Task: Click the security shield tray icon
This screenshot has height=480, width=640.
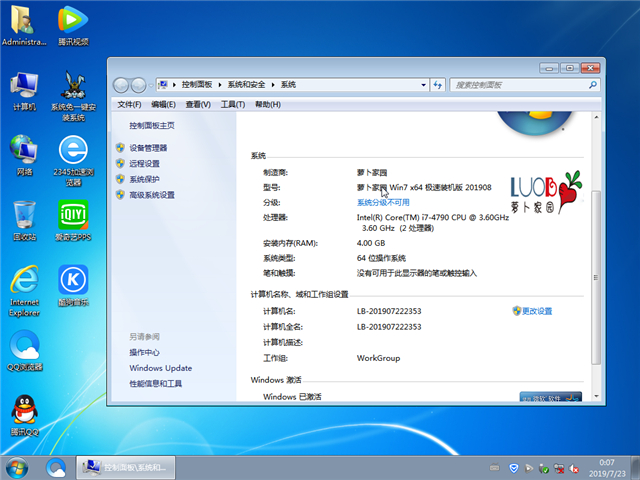Action: click(513, 468)
